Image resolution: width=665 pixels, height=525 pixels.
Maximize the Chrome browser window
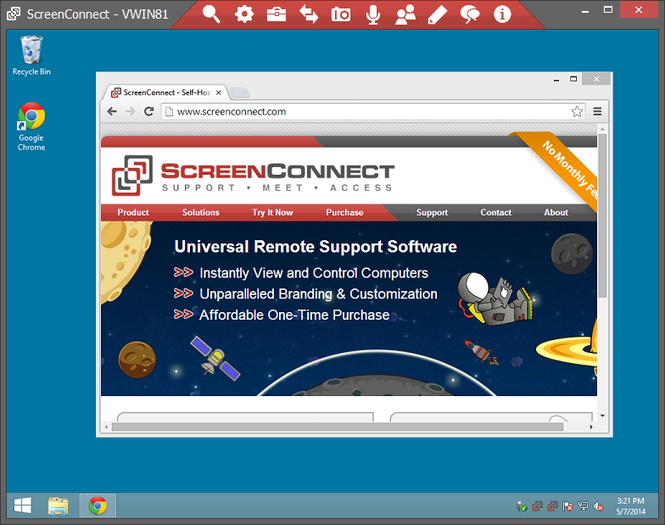573,79
